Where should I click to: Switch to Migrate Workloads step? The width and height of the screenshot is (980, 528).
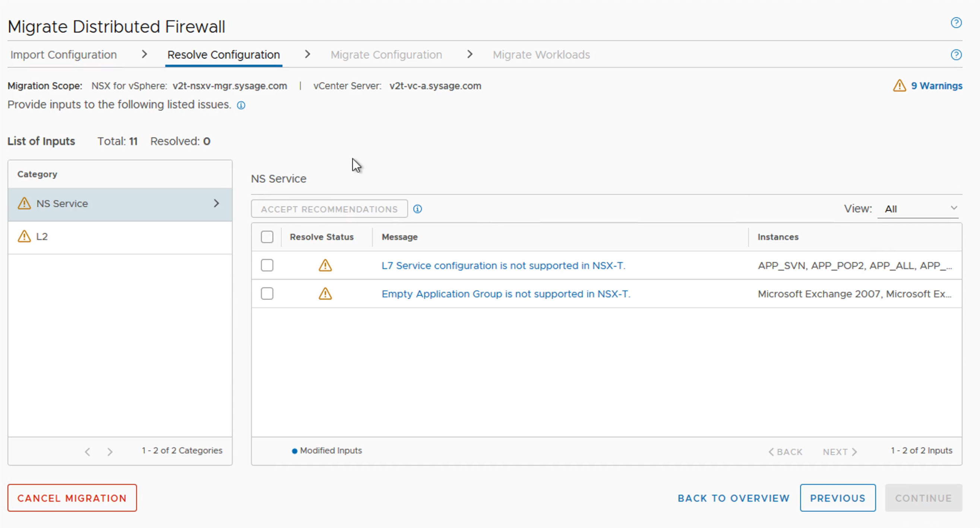pos(541,55)
